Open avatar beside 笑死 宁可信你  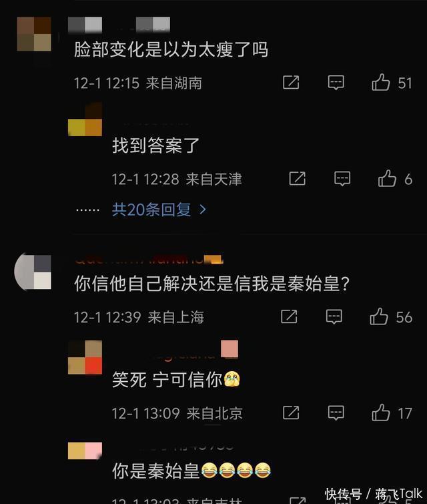[85, 357]
